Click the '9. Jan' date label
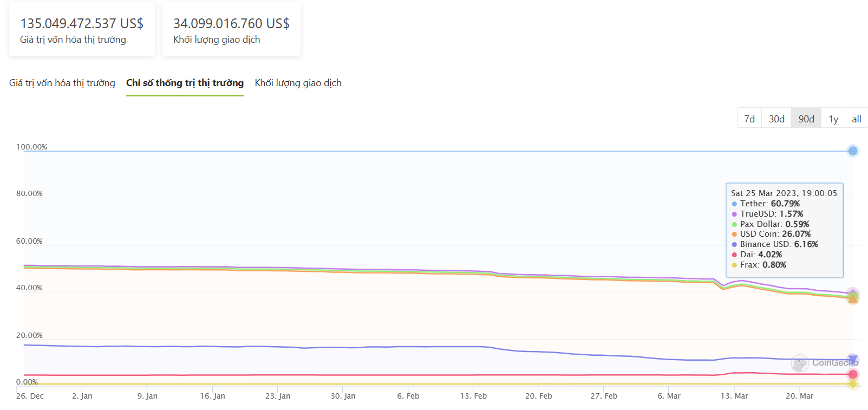This screenshot has width=868, height=410. [147, 396]
